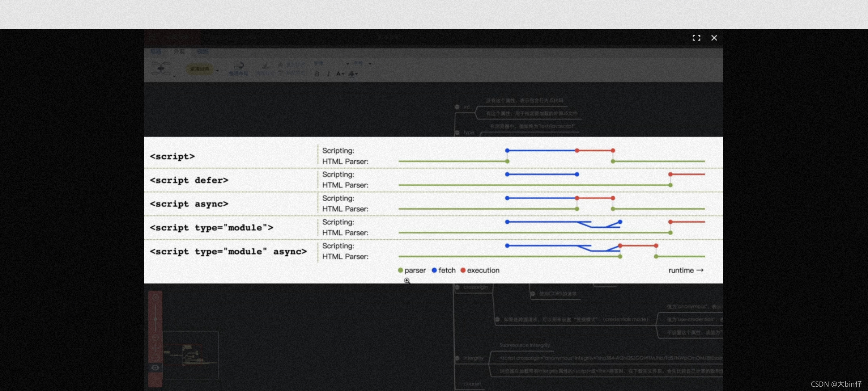Close the image viewer overlay
Viewport: 868px width, 391px height.
[714, 38]
